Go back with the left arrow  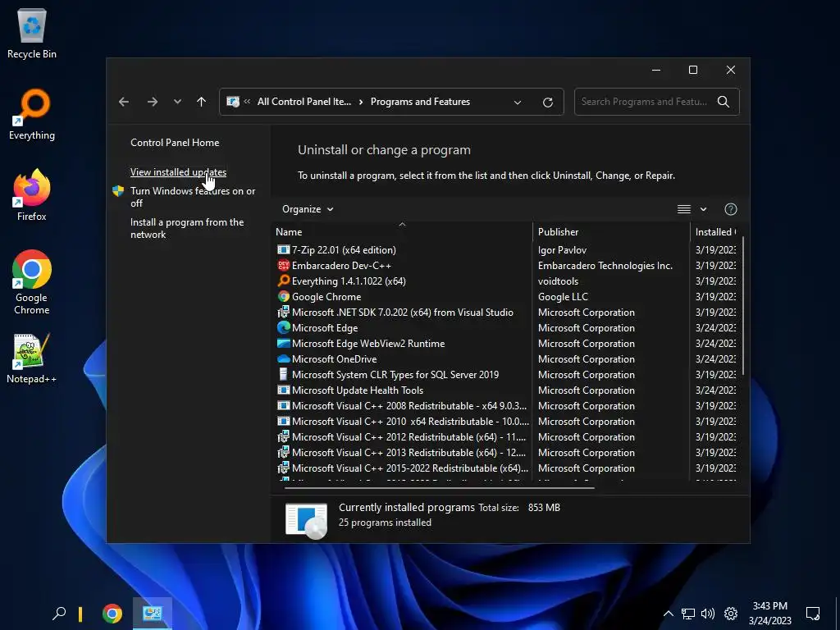pyautogui.click(x=124, y=102)
